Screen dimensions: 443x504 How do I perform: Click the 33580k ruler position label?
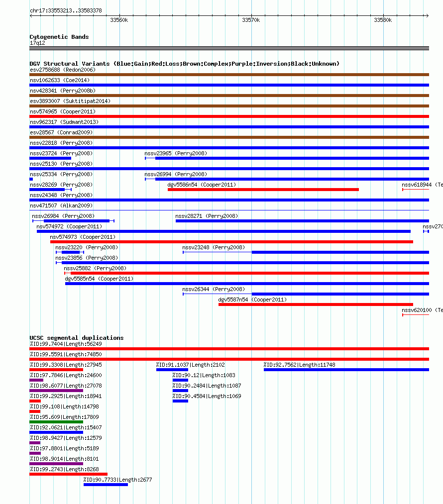[x=383, y=20]
